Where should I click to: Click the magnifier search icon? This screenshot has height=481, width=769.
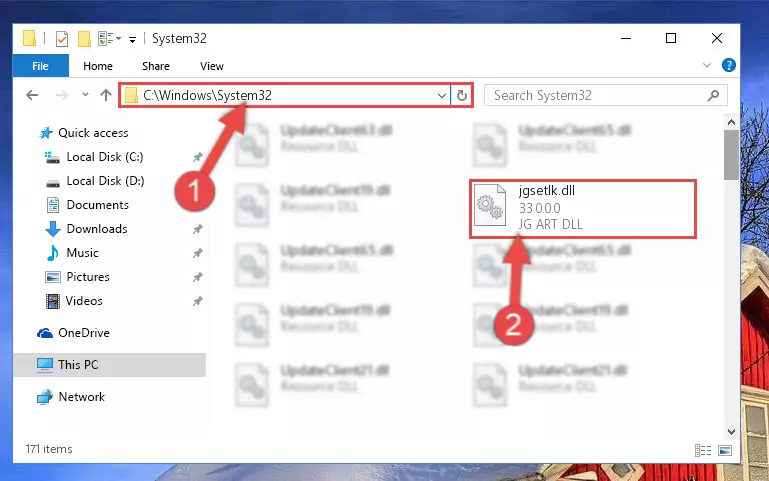714,95
